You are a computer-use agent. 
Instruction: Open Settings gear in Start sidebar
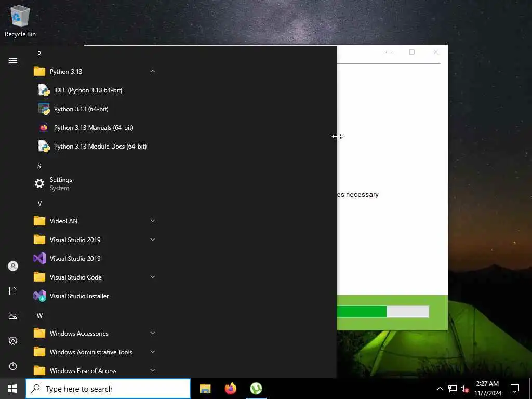13,341
